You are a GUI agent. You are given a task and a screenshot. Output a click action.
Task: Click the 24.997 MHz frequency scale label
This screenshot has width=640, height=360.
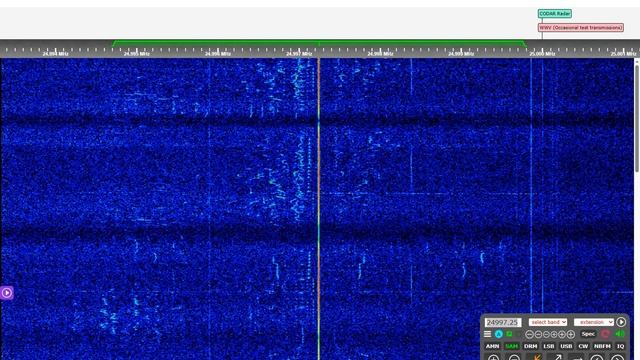point(299,54)
